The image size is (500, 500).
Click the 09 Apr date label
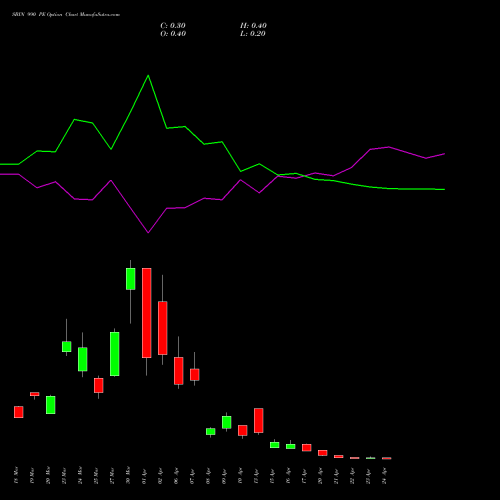point(224,476)
